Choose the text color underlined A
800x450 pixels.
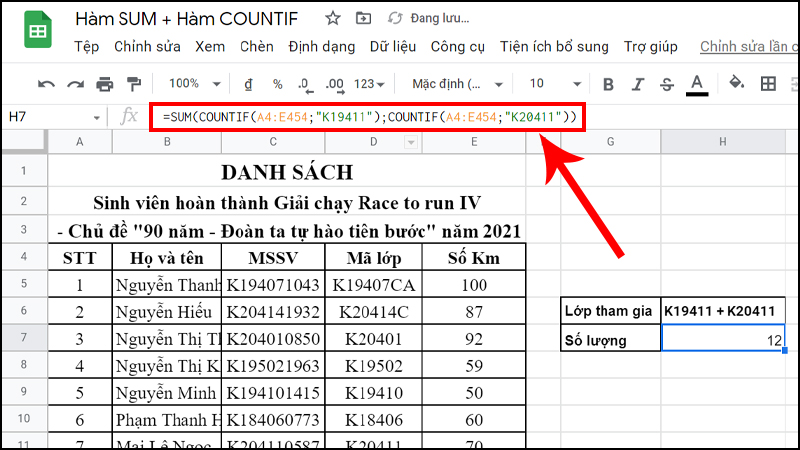click(x=696, y=84)
